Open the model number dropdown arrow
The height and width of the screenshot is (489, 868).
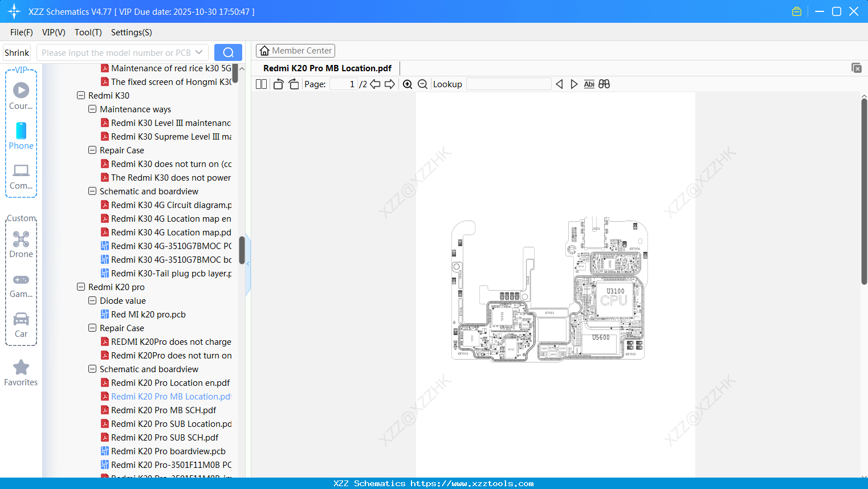pyautogui.click(x=199, y=52)
